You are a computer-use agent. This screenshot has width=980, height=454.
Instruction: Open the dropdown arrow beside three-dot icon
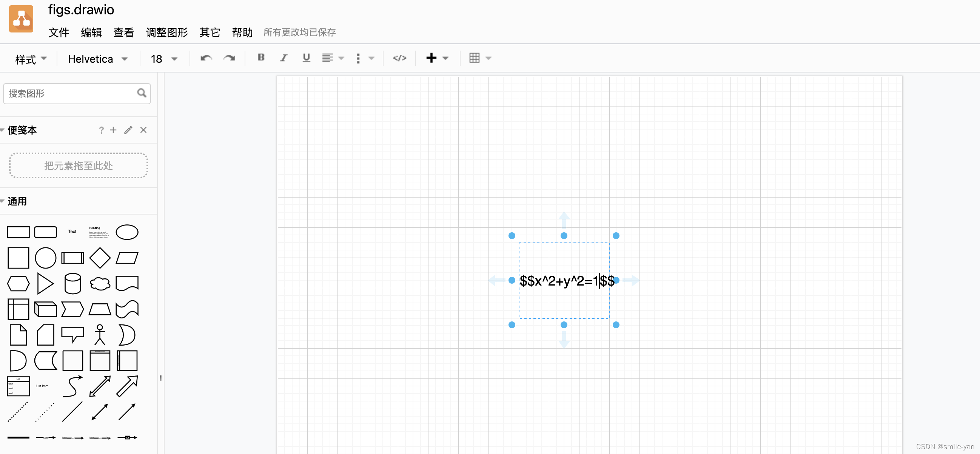[372, 58]
